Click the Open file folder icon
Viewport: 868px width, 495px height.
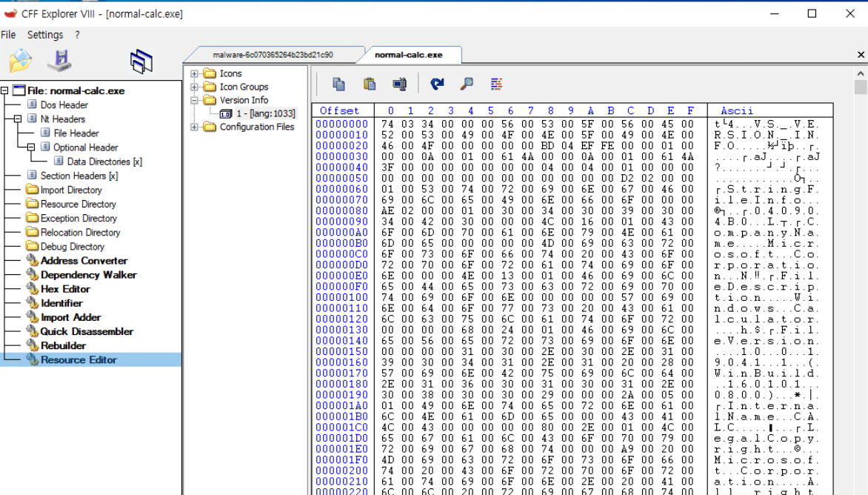pyautogui.click(x=21, y=60)
